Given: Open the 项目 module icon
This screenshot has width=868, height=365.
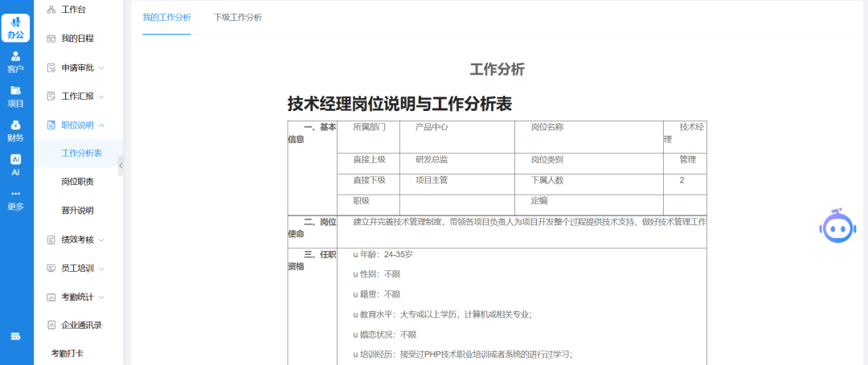Looking at the screenshot, I should point(15,90).
